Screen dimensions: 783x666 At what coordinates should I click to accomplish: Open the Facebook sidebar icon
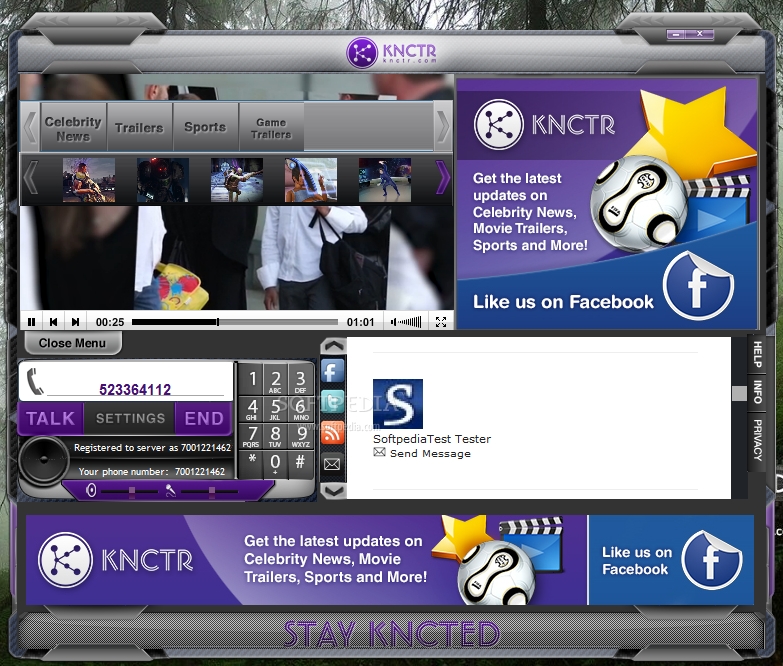(333, 371)
